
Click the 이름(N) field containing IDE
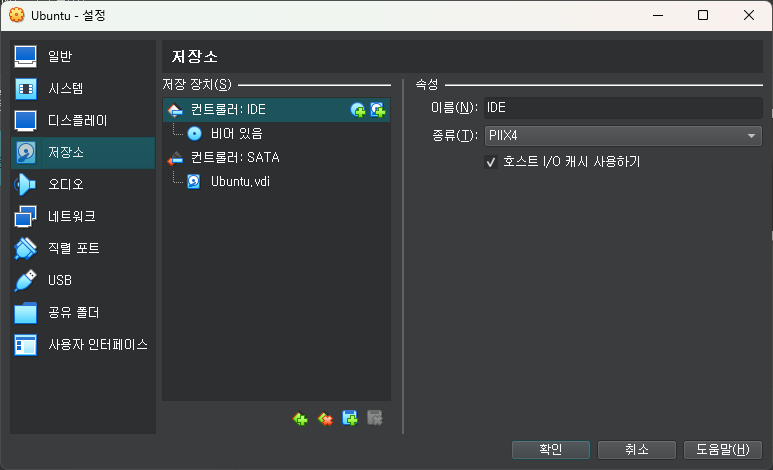pyautogui.click(x=623, y=108)
